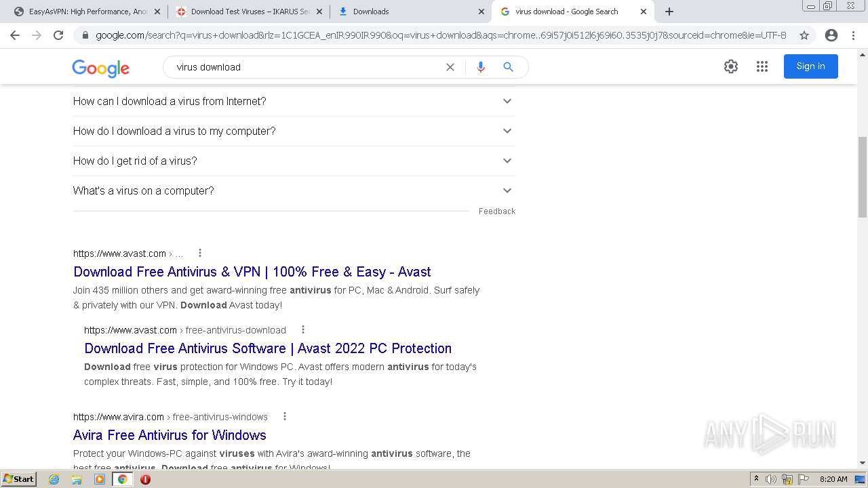The height and width of the screenshot is (488, 868).
Task: View site info via the lock icon
Action: point(85,35)
